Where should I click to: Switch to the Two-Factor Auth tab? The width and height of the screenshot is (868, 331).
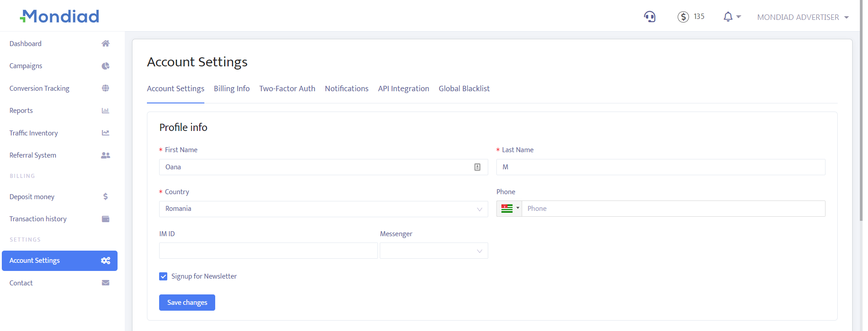(x=287, y=89)
